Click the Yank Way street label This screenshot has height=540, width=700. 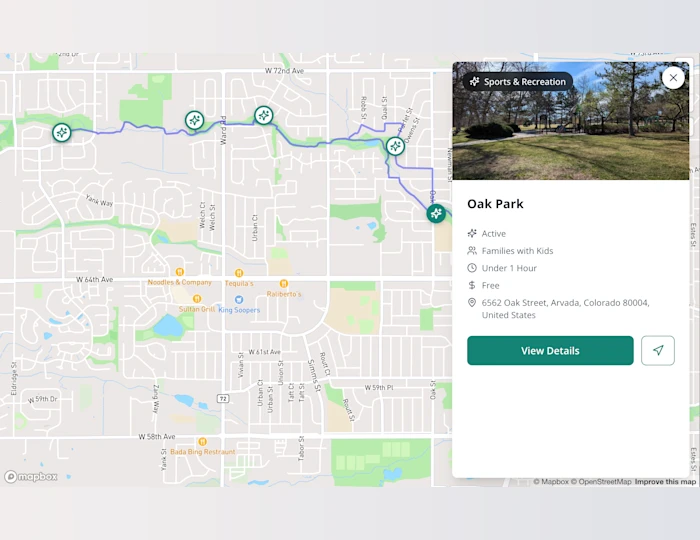tap(99, 200)
